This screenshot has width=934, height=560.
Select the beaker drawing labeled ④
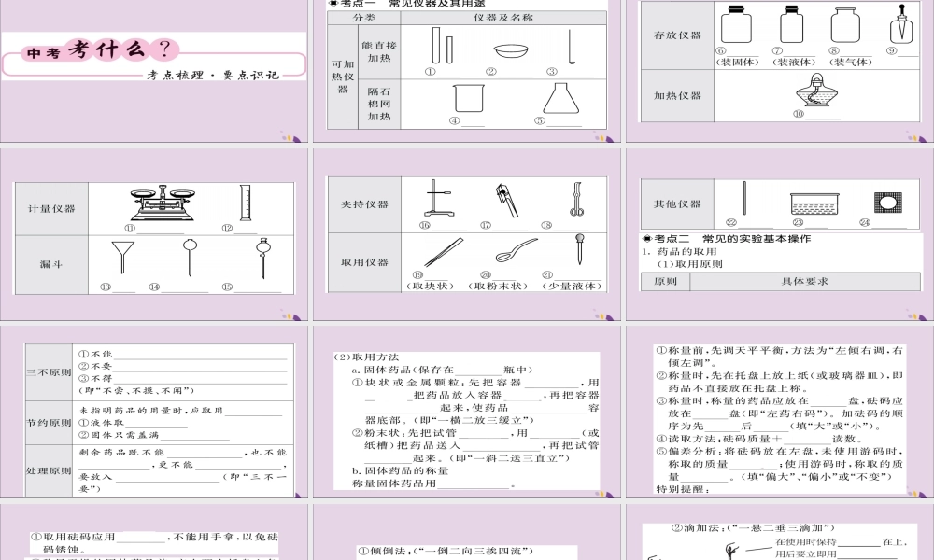point(468,98)
